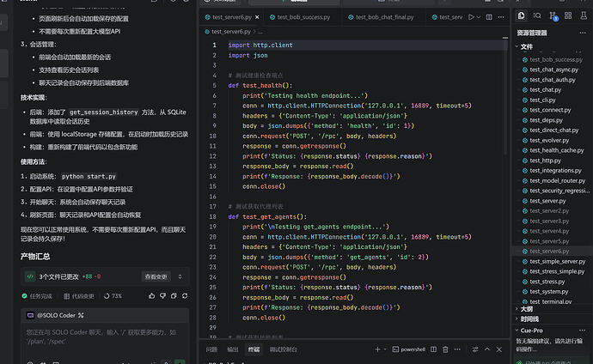The height and width of the screenshot is (364, 593).
Task: Focus the SOLO Coder chat input
Action: pos(105,337)
